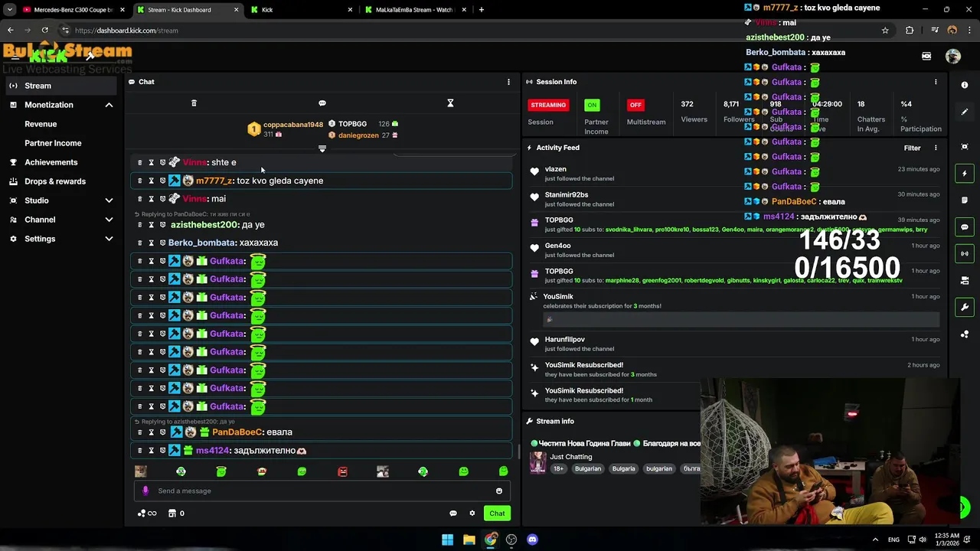This screenshot has width=980, height=551.
Task: Click the focus frame icon in right sidebar
Action: click(x=965, y=146)
